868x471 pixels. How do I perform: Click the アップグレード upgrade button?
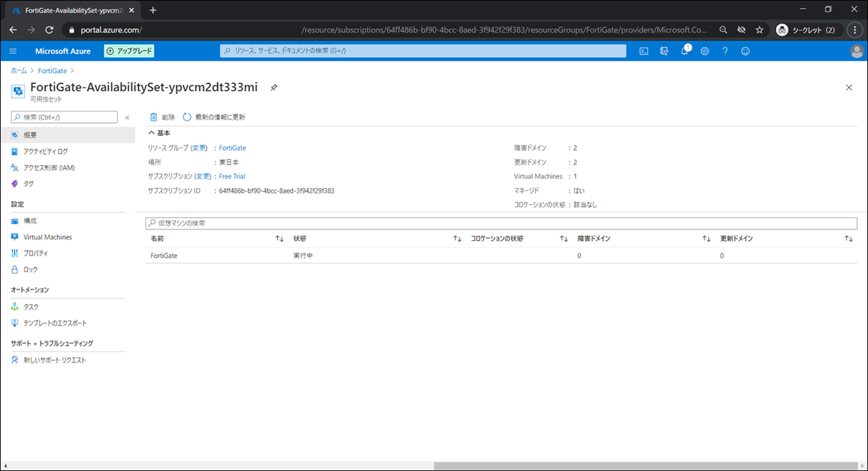point(129,51)
